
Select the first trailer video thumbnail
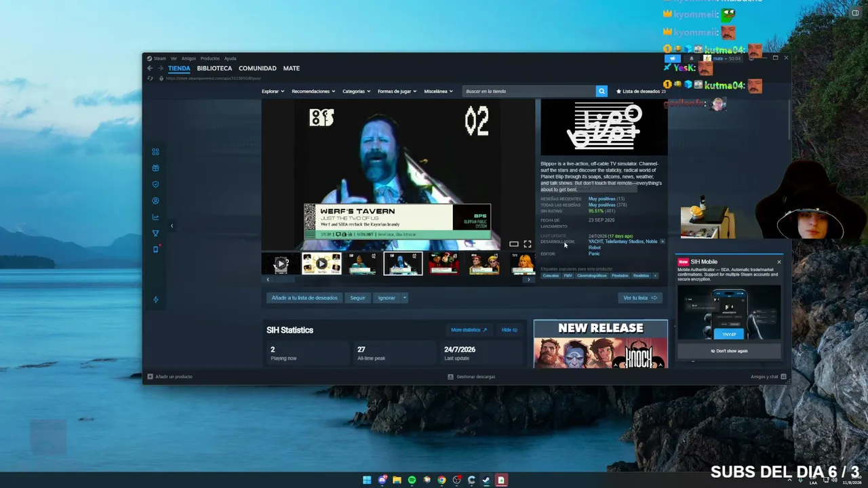coord(281,264)
